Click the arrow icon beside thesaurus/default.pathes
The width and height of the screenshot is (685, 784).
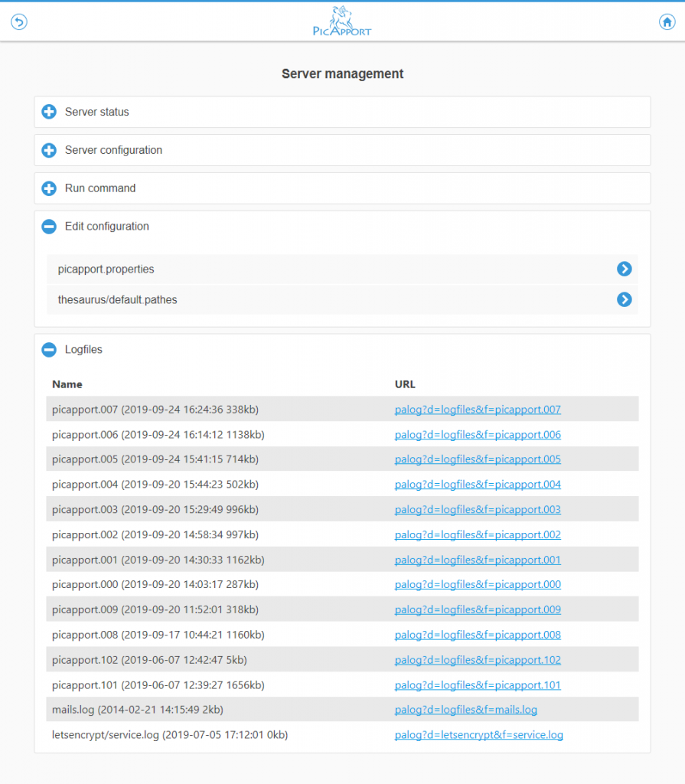625,299
